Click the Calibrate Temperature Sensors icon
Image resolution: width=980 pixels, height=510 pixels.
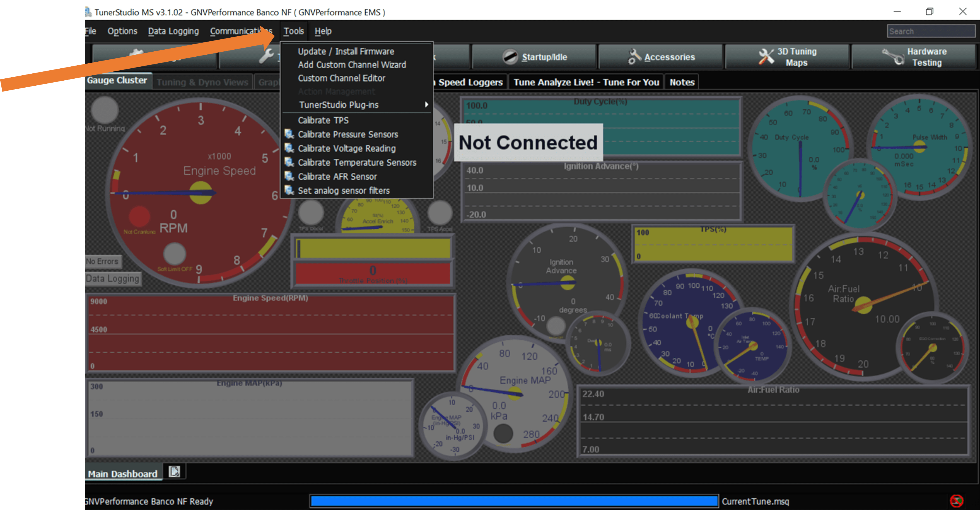click(289, 162)
